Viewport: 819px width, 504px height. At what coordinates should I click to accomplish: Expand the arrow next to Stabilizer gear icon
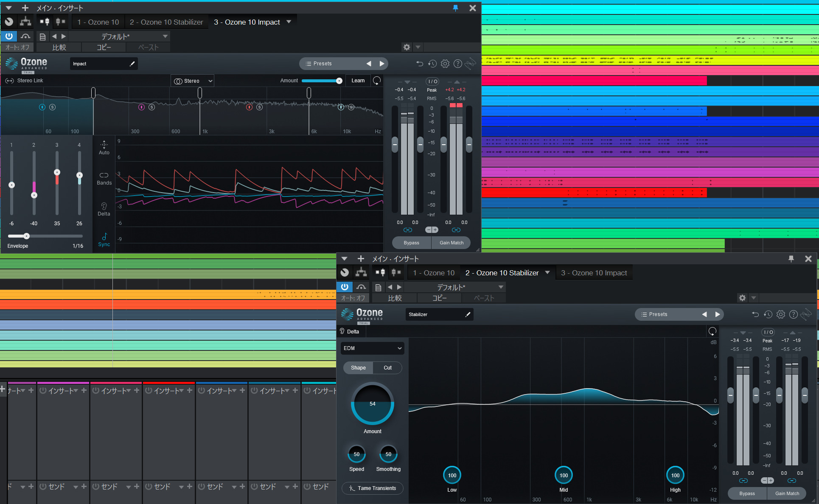coord(754,298)
